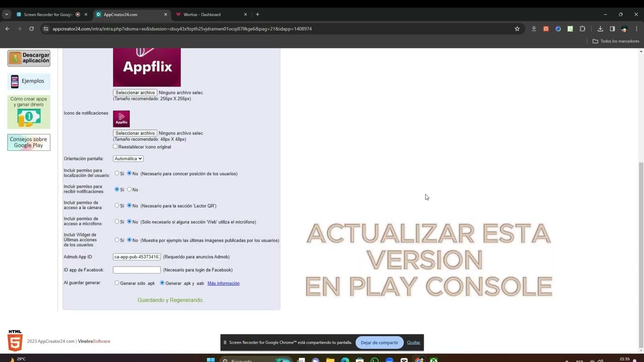Open the Chrome extensions puzzle menu
644x362 pixels.
[x=583, y=29]
